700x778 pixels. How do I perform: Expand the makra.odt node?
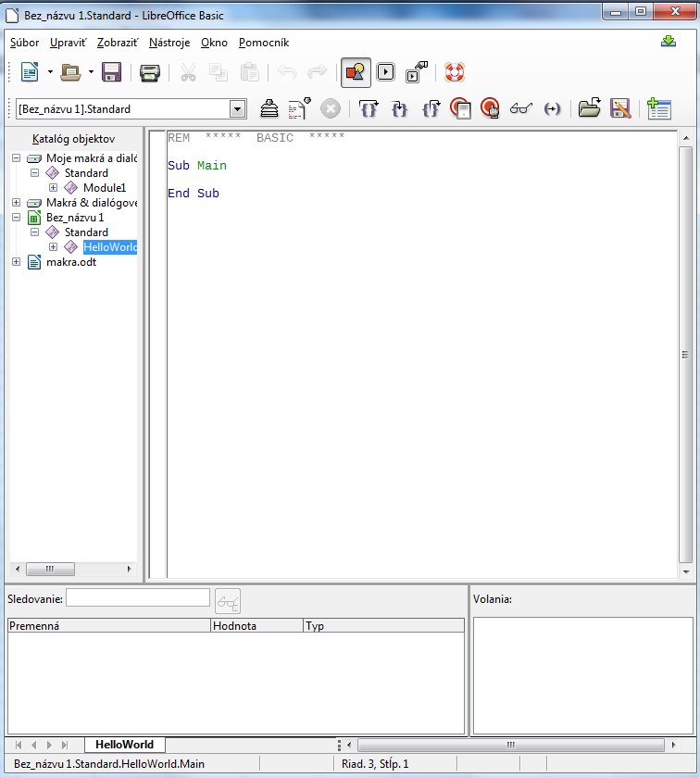click(17, 261)
